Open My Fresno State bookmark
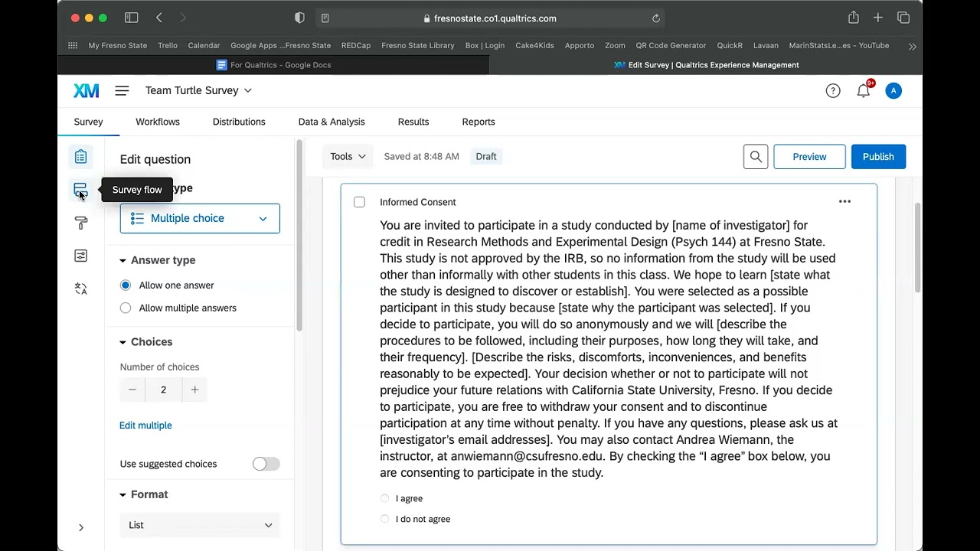 118,46
